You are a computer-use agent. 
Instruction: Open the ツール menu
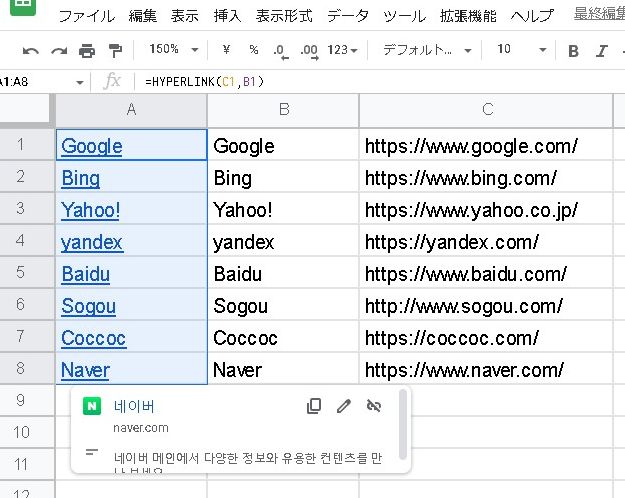click(x=405, y=16)
